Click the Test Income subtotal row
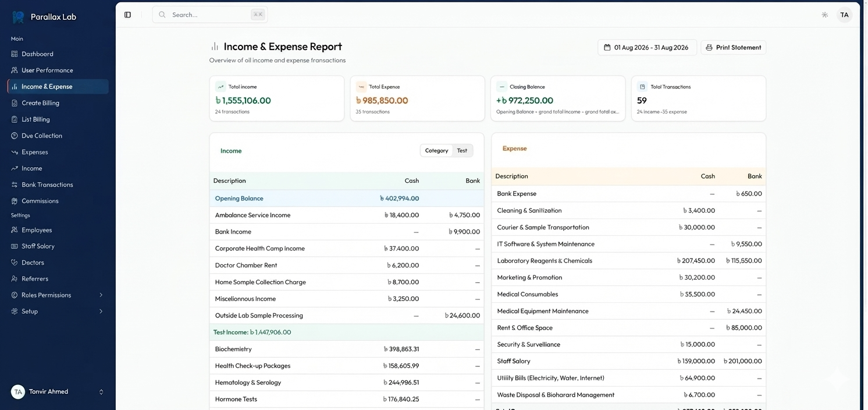This screenshot has height=410, width=868. [347, 333]
